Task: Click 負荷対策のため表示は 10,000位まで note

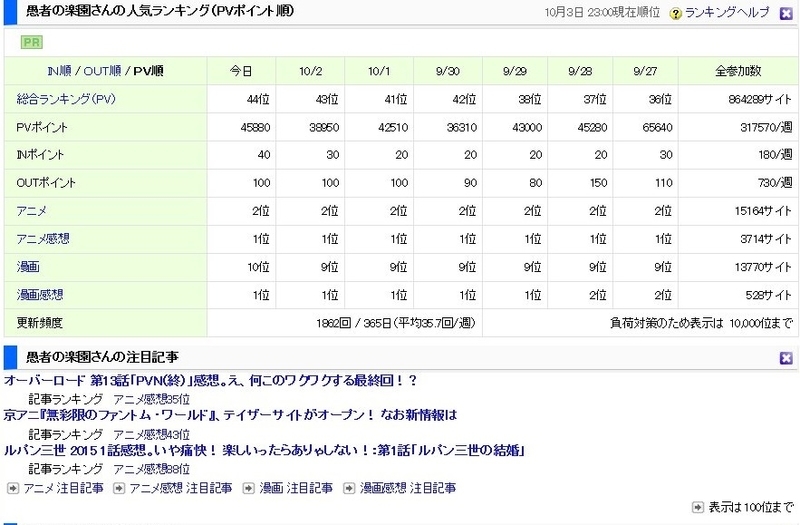Action: coord(702,323)
